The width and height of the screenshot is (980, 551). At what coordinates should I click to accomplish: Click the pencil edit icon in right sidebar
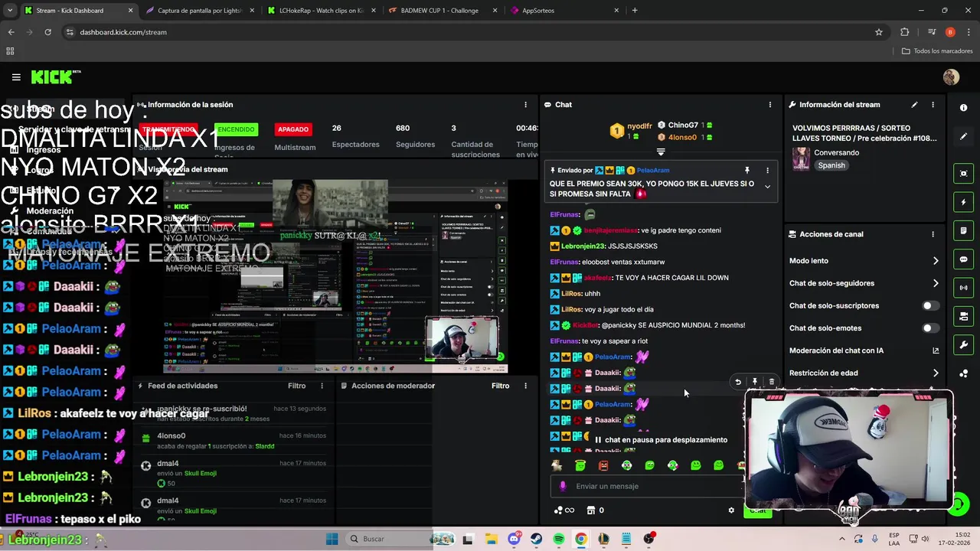[x=964, y=136]
